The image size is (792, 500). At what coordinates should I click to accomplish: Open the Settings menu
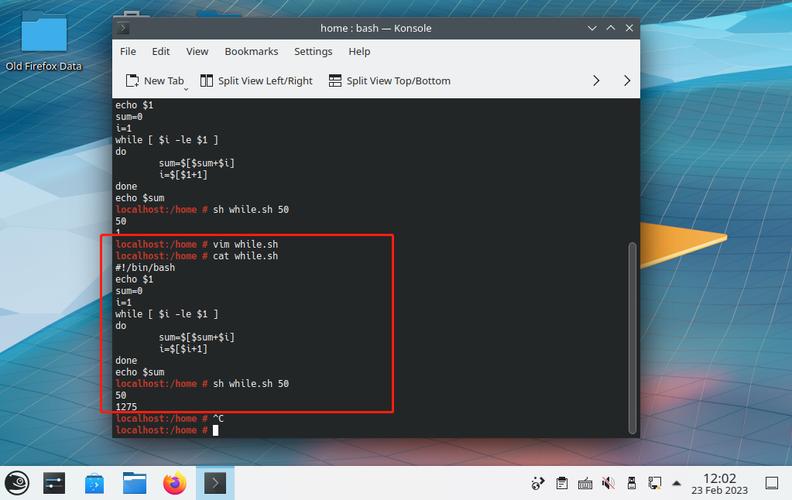313,52
